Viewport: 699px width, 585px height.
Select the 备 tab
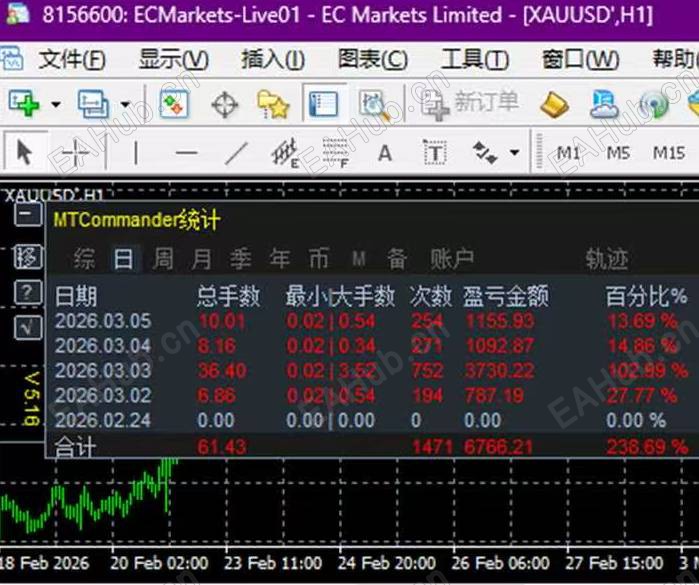tap(397, 259)
